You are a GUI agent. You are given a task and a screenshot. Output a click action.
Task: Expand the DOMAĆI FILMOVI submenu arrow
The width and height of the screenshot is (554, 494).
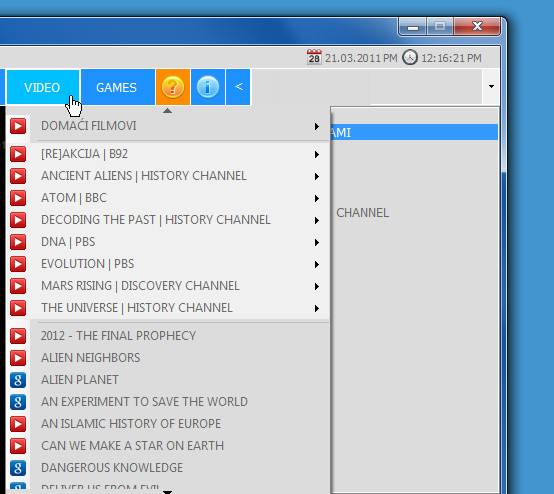pyautogui.click(x=317, y=126)
